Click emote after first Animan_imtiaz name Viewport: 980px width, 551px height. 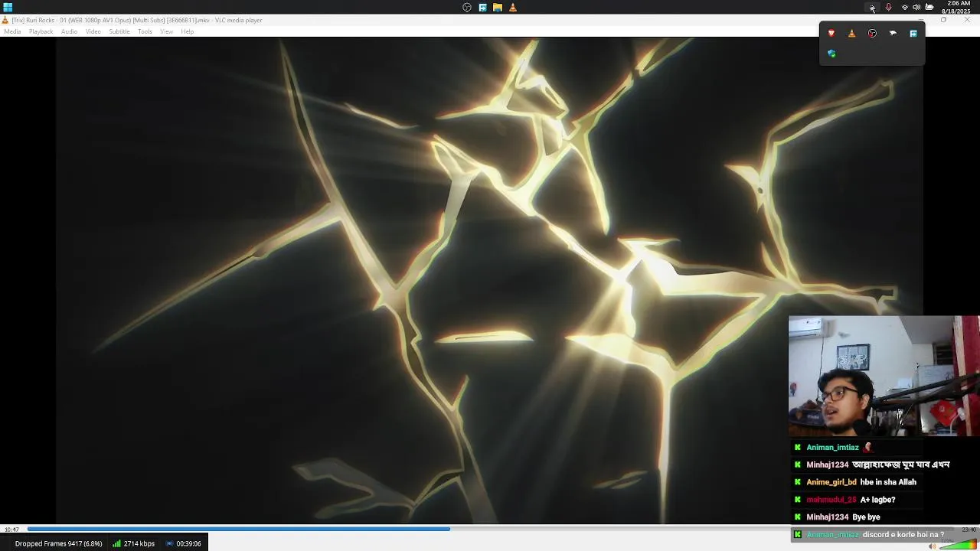[867, 447]
